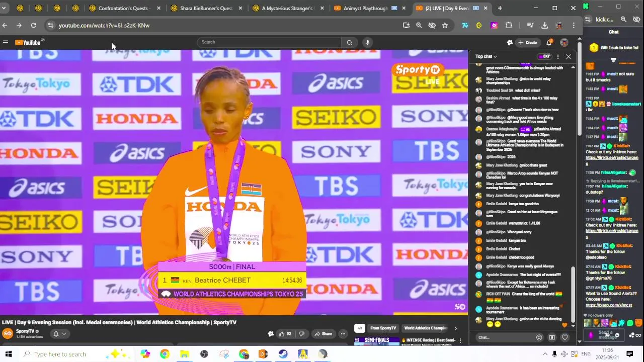Click the Super Chat icon beside emoji
644x362 pixels.
552,337
